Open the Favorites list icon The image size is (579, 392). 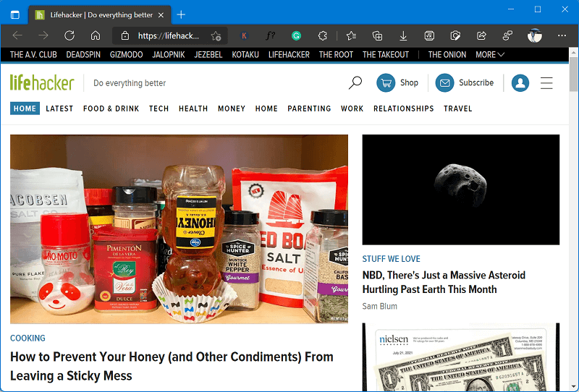tap(351, 35)
